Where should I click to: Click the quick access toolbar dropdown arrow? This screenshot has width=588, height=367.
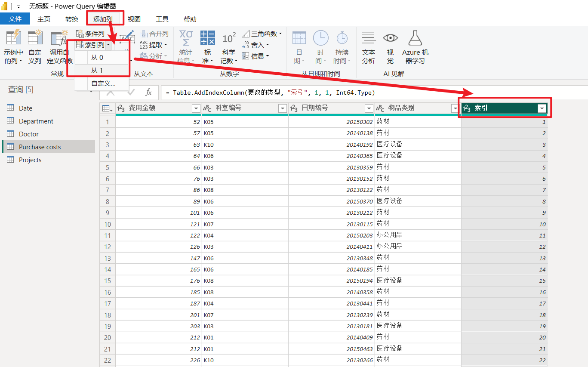[x=18, y=7]
